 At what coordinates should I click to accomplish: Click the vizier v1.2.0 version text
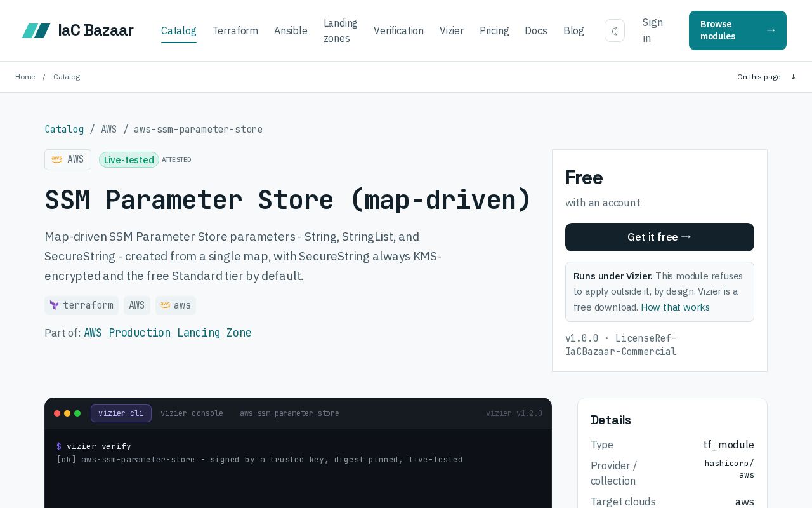click(514, 413)
